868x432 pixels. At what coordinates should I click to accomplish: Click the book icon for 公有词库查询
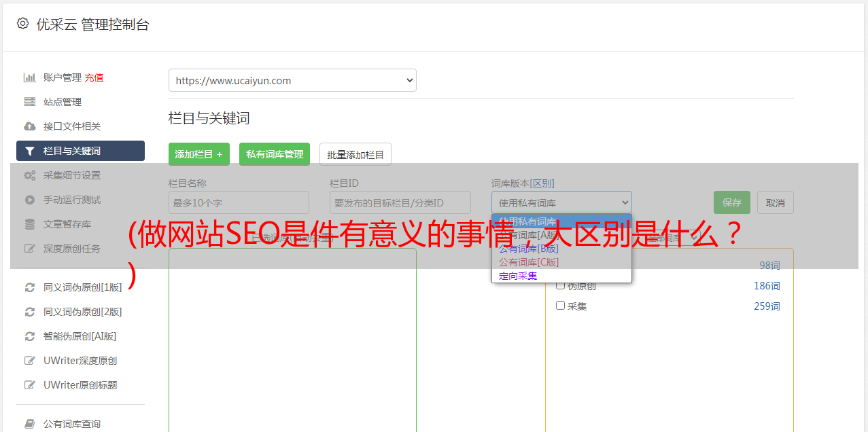29,424
